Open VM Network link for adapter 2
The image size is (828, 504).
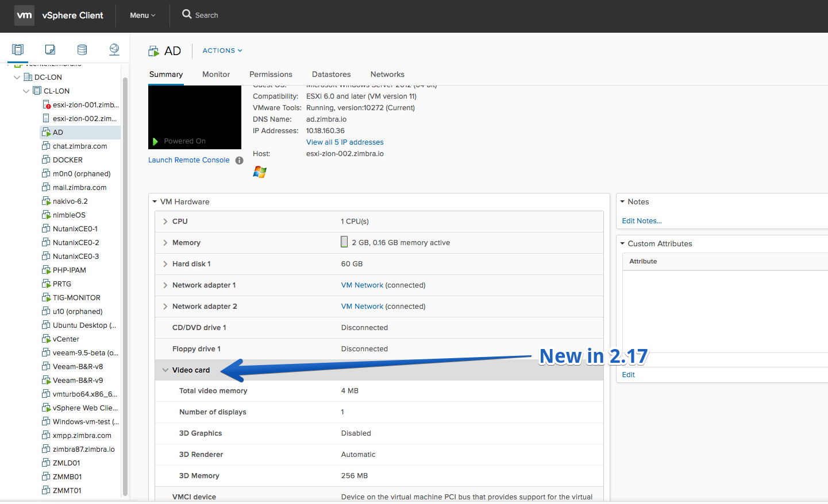(x=362, y=307)
